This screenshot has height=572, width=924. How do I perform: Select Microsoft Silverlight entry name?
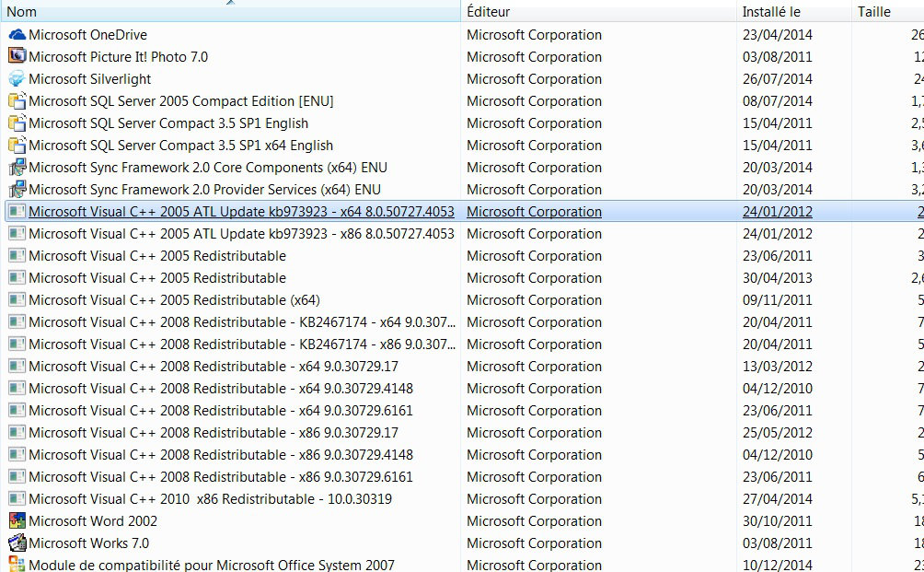[x=89, y=79]
